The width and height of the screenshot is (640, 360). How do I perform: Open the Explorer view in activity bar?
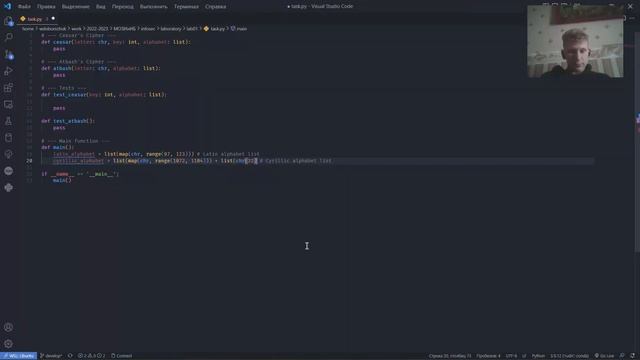[8, 21]
